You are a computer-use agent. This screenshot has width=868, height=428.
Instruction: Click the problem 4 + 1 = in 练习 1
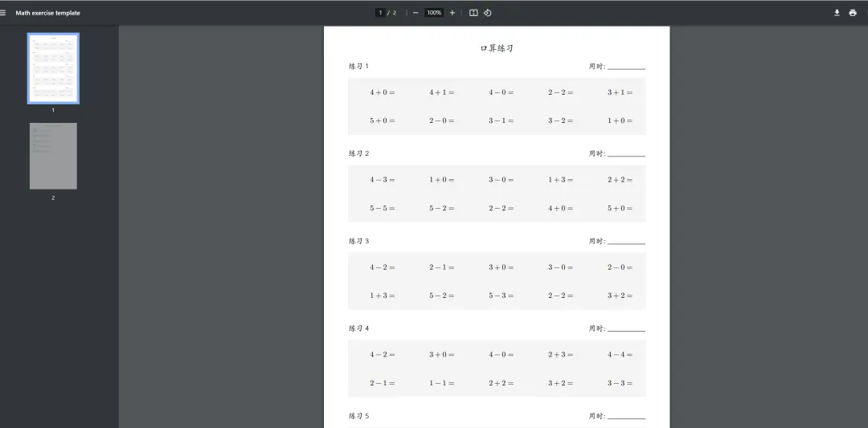click(x=442, y=92)
